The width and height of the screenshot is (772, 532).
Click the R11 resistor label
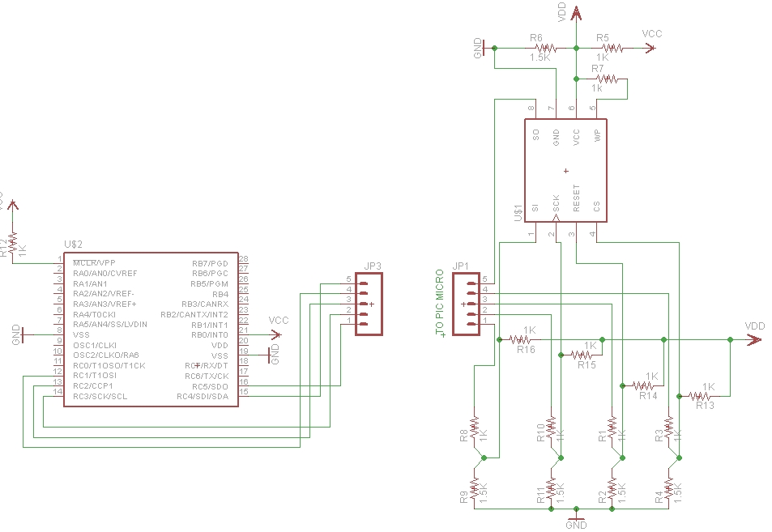[540, 495]
